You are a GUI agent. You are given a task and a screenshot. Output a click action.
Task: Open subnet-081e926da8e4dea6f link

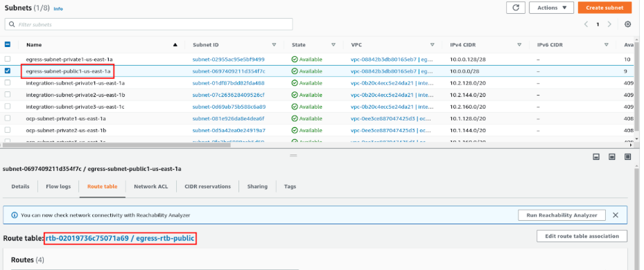(228, 118)
